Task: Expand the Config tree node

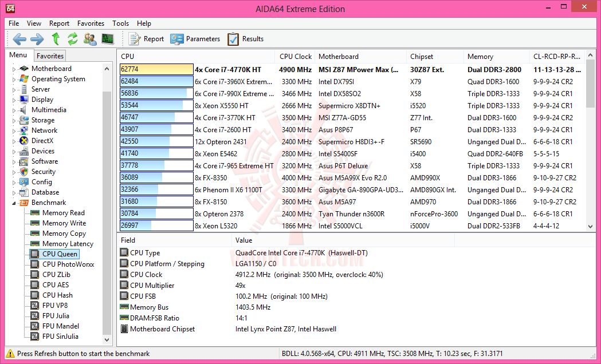Action: (x=14, y=183)
